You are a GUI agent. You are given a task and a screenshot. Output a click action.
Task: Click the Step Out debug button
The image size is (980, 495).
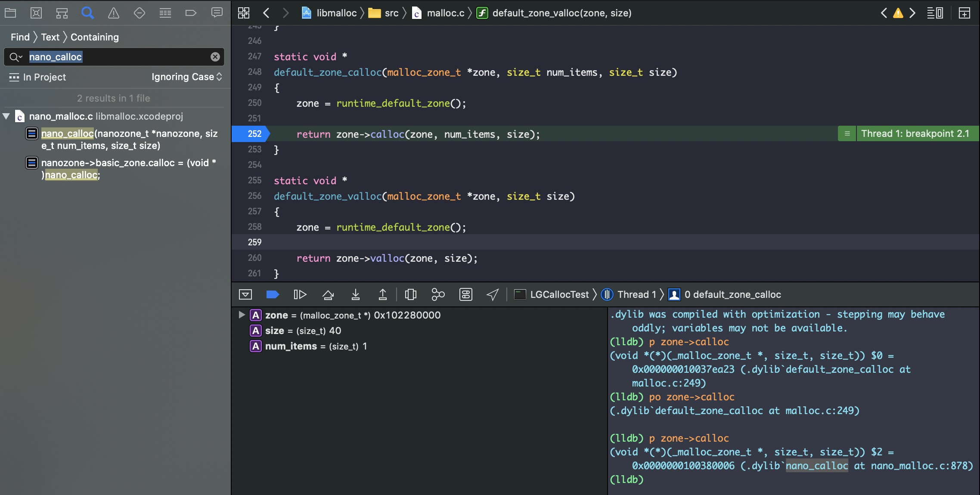tap(382, 294)
